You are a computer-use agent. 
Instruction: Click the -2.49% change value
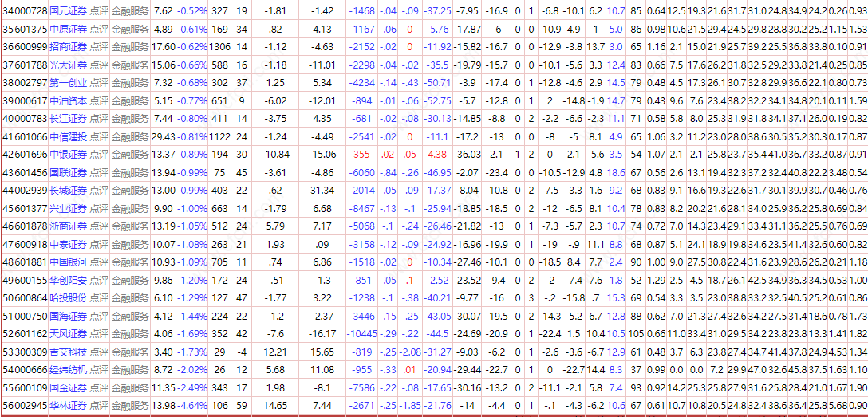click(x=192, y=387)
